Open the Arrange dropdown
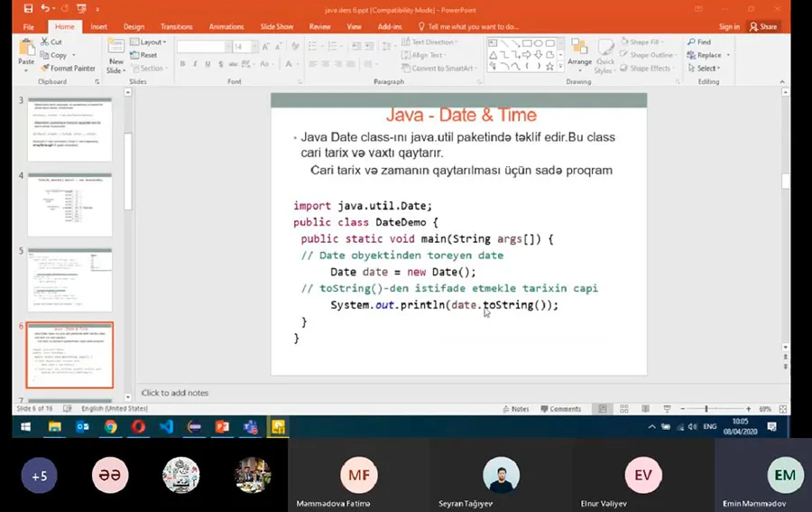 (x=579, y=55)
